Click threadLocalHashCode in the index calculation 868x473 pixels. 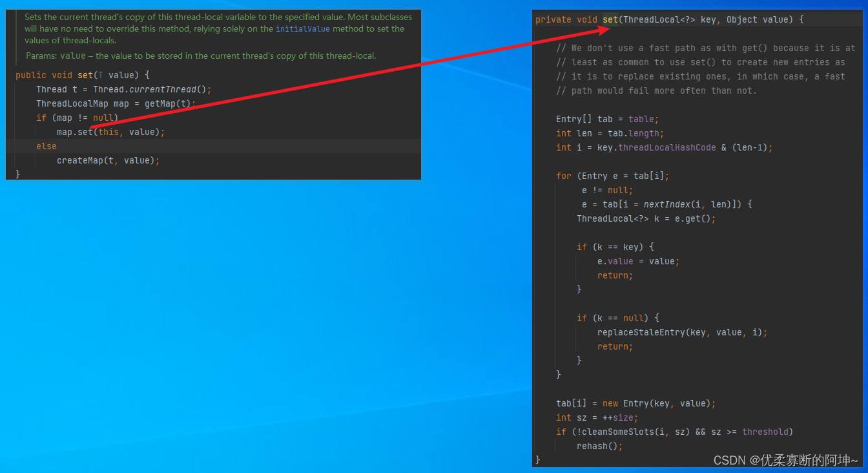[x=667, y=147]
